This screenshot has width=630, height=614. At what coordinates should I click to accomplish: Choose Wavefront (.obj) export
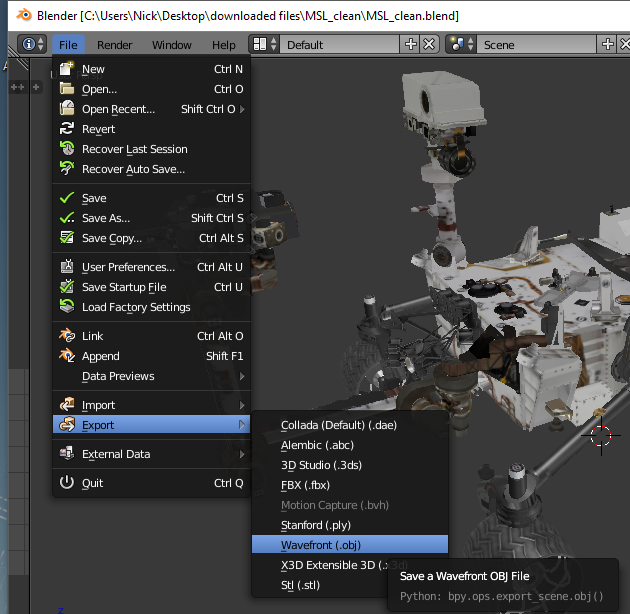(350, 545)
